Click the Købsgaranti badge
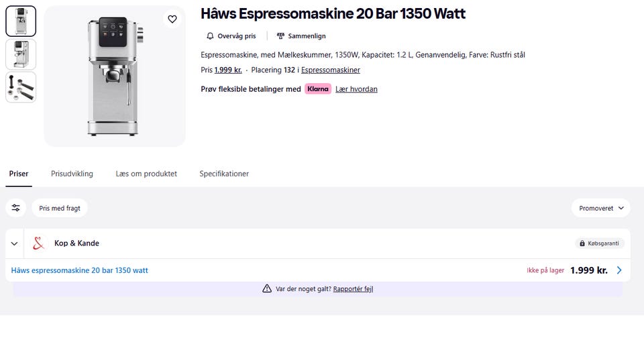The width and height of the screenshot is (644, 342). tap(600, 243)
